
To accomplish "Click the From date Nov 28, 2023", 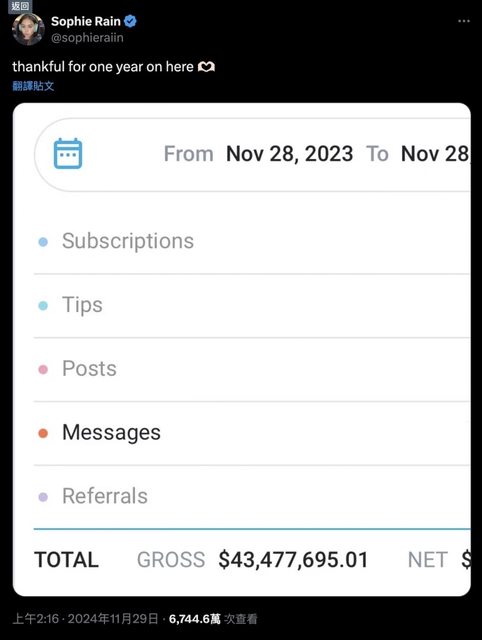I will pos(289,154).
